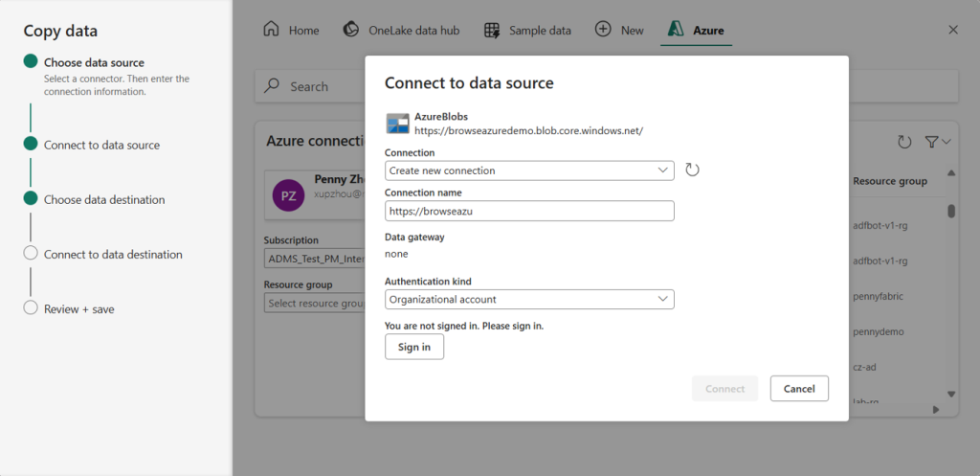Click the Sign in button

(414, 347)
